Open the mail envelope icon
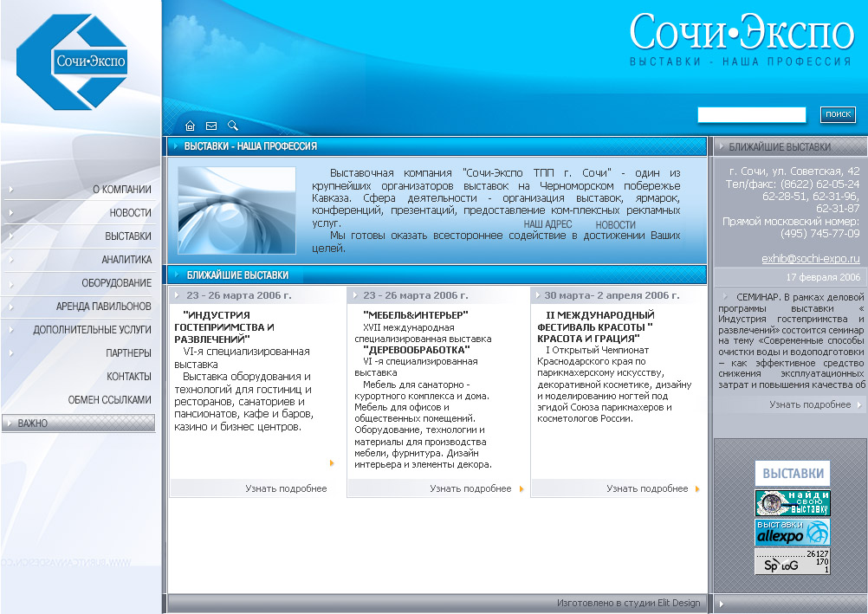Viewport: 868px width, 614px height. [211, 126]
